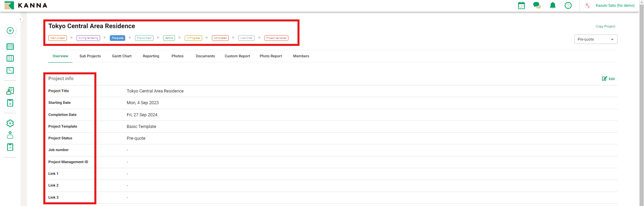Open the calendar icon in header
Screen dimensions: 644x206
(521, 5)
